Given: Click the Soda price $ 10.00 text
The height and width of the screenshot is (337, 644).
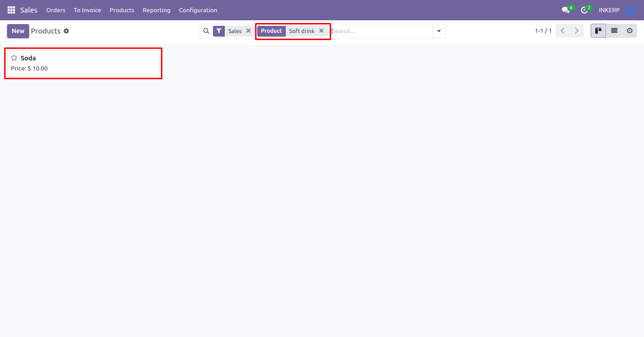Looking at the screenshot, I should coord(29,68).
